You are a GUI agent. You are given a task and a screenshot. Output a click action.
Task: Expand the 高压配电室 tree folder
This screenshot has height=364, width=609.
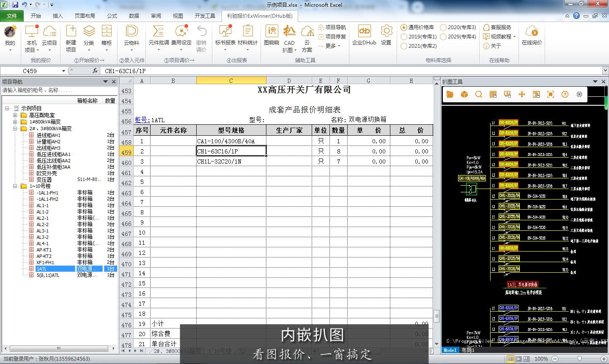pos(15,115)
